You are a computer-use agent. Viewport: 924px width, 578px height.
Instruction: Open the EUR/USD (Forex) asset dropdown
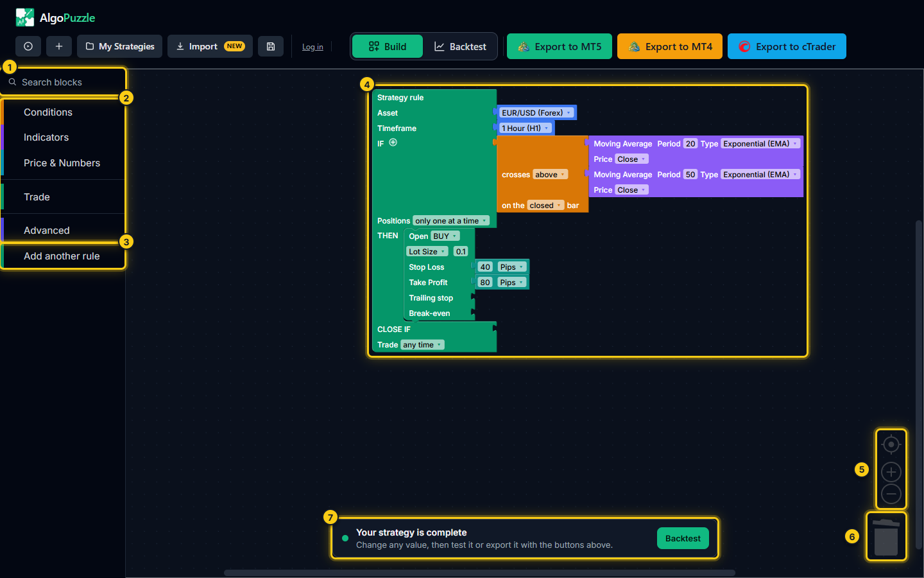click(x=536, y=113)
